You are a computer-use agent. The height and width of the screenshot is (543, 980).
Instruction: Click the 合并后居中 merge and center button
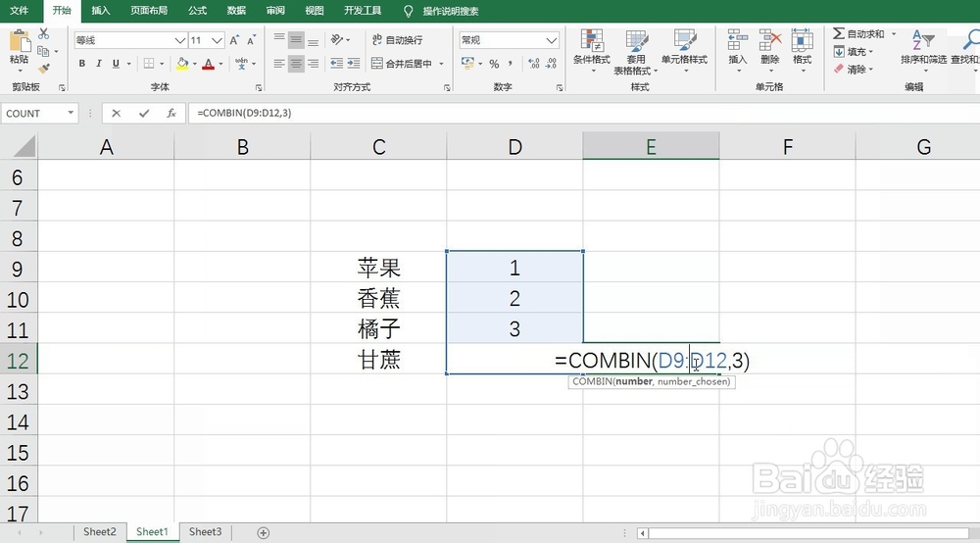click(402, 64)
